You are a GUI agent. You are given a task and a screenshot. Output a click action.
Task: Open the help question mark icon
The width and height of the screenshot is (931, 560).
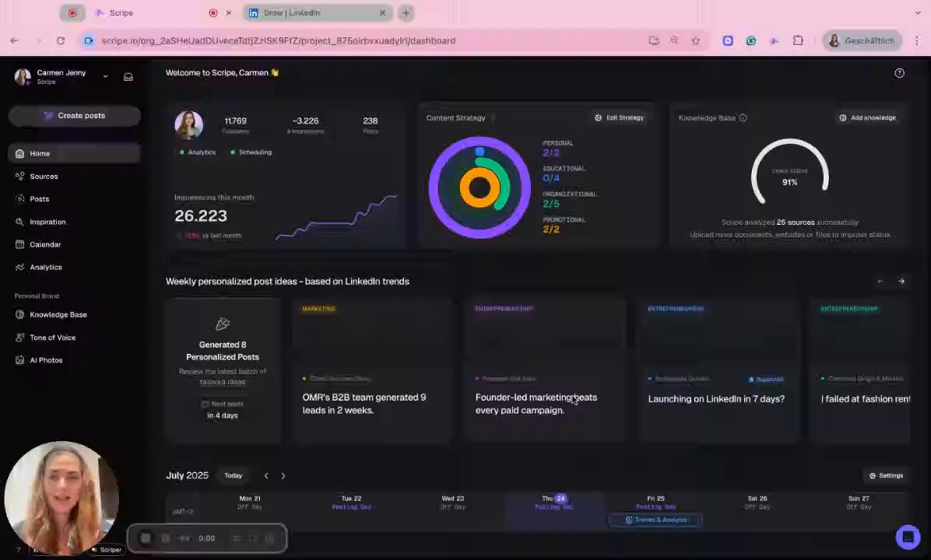click(900, 73)
